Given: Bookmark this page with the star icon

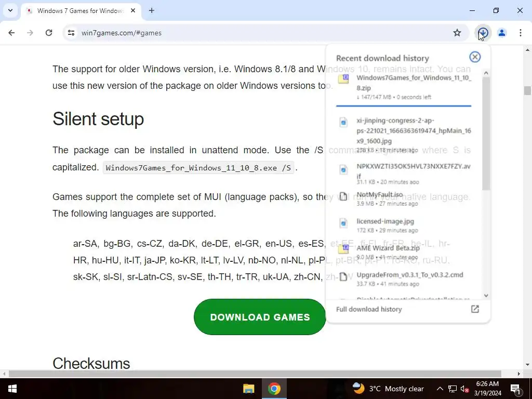Looking at the screenshot, I should point(457,33).
